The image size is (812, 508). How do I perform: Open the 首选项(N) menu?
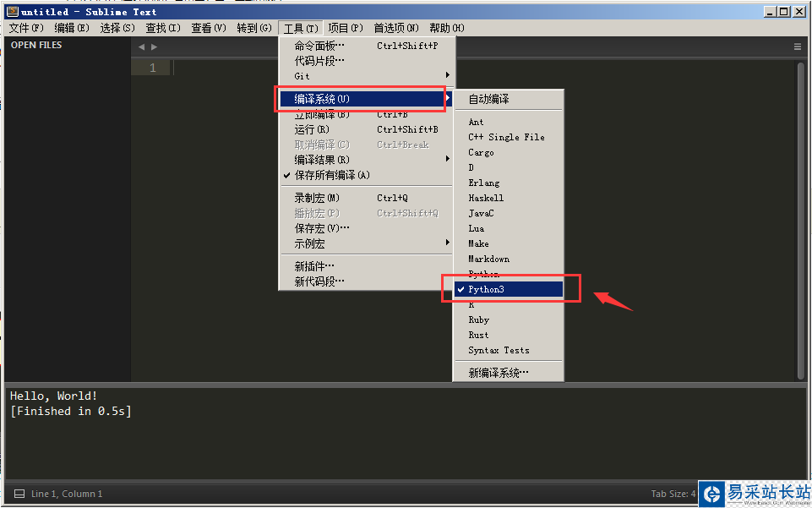click(396, 28)
